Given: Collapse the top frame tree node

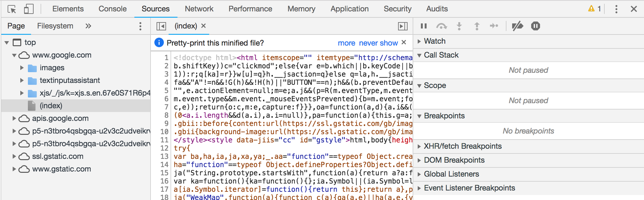Looking at the screenshot, I should click(x=6, y=42).
